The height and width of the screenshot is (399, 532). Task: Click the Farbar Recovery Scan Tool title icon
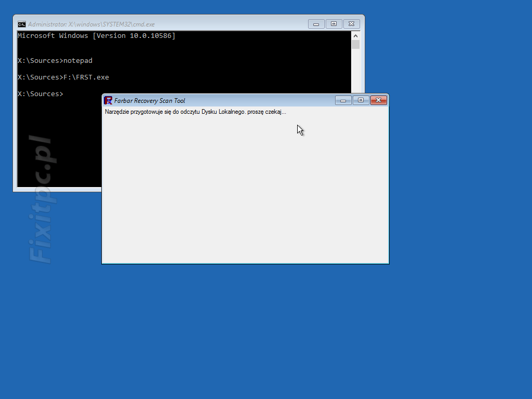(x=108, y=100)
